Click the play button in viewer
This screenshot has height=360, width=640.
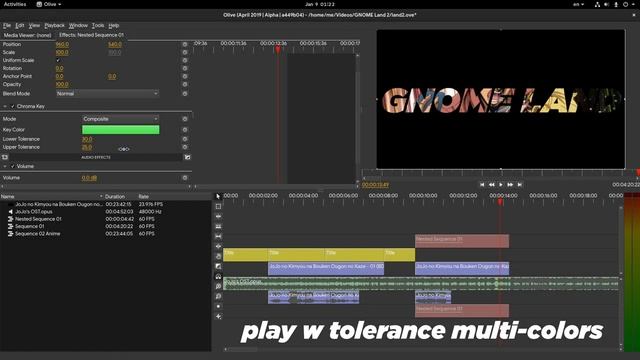coord(501,185)
